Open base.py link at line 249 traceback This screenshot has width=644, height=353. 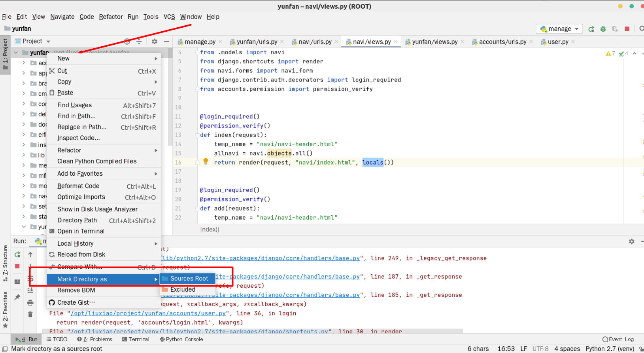tap(261, 258)
